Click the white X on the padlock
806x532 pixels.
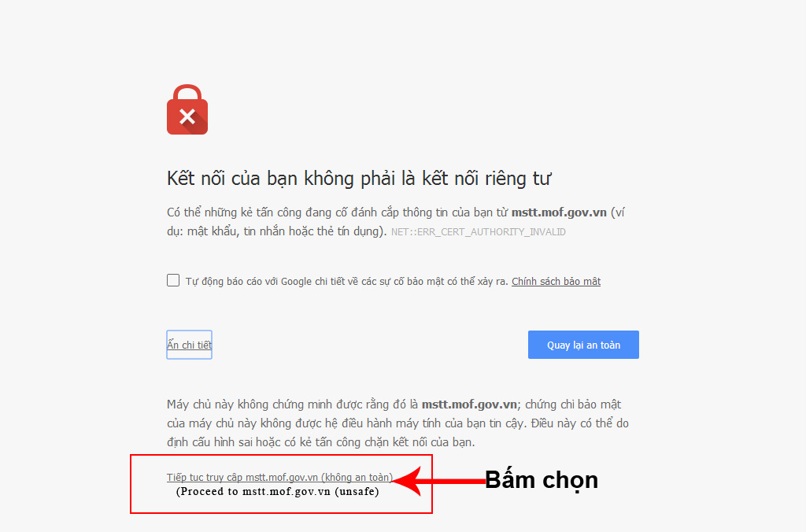[x=187, y=116]
